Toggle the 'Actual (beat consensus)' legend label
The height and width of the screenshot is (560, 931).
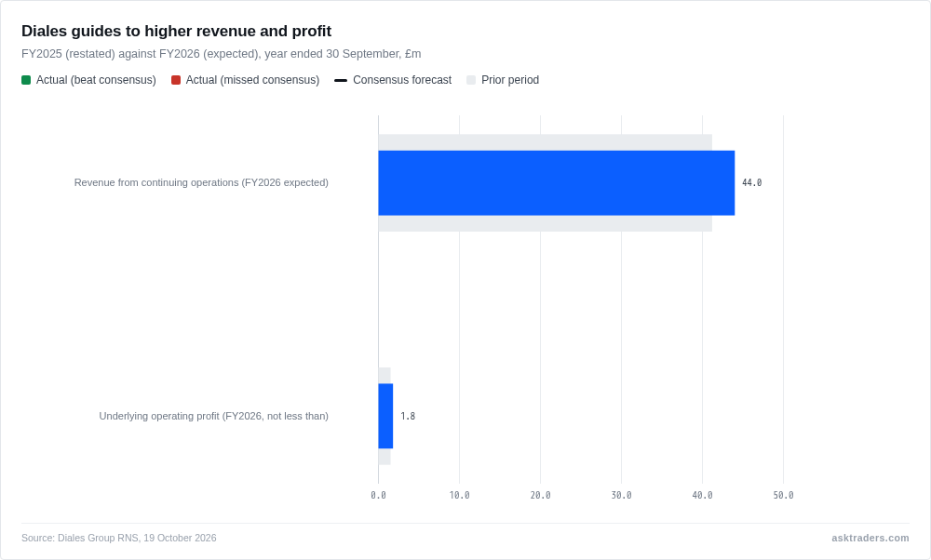click(x=96, y=80)
